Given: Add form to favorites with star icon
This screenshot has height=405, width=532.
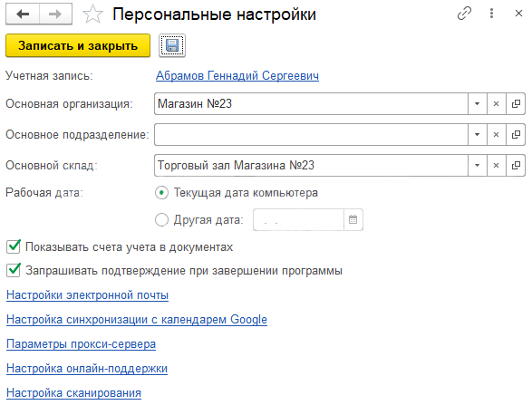Looking at the screenshot, I should pyautogui.click(x=92, y=14).
